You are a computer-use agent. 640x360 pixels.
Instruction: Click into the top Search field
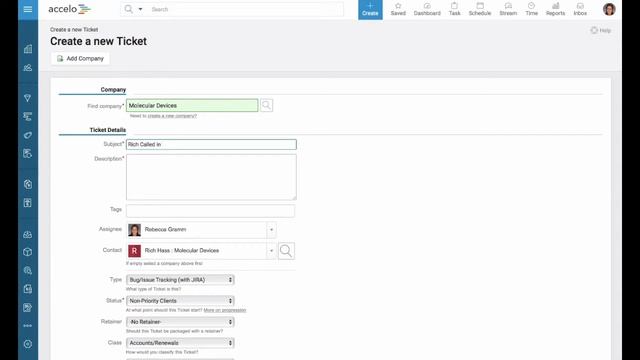tap(245, 9)
